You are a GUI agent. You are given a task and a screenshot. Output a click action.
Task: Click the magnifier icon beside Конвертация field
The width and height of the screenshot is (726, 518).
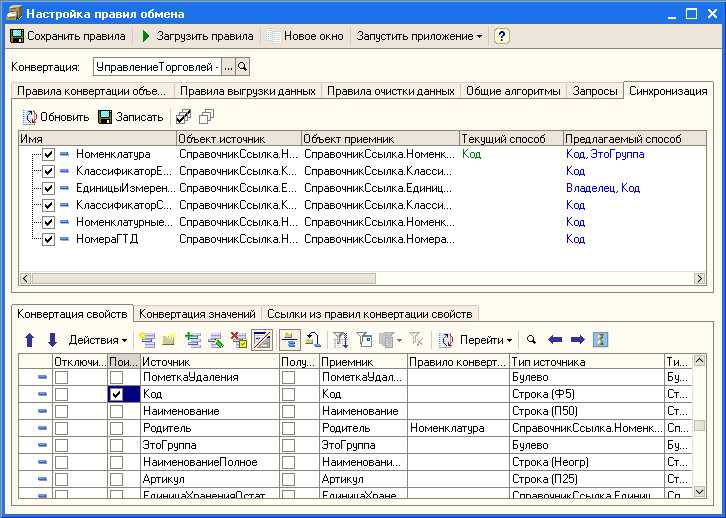[x=242, y=67]
